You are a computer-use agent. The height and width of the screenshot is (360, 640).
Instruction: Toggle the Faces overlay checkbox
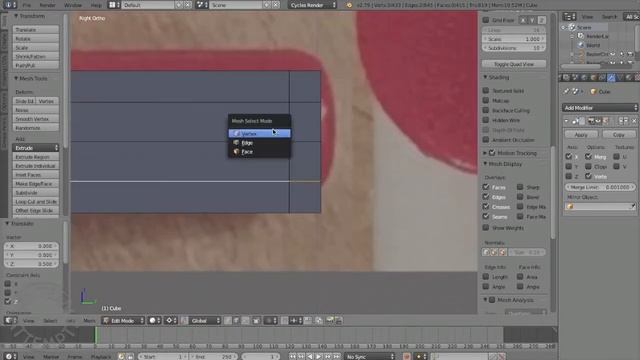486,187
